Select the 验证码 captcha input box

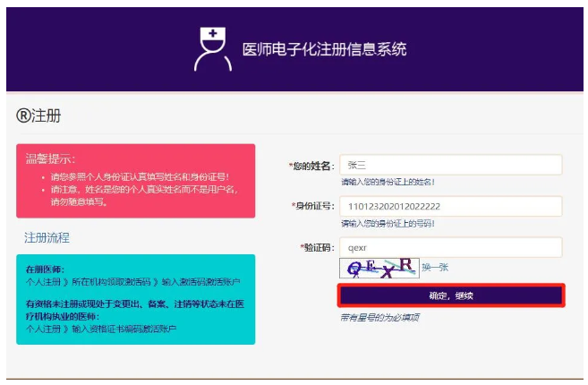point(449,247)
